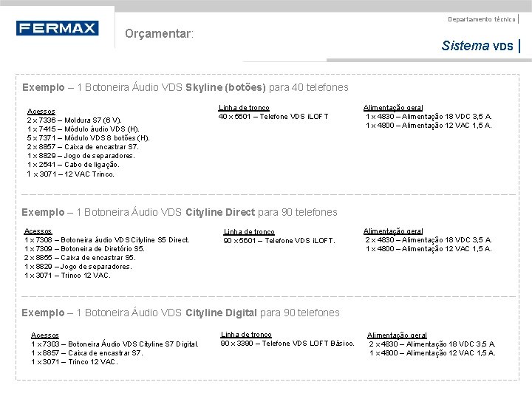532x399 pixels.
Task: Click 'Alimentação geral' heading in Cityline Digital example
Action: (397, 335)
